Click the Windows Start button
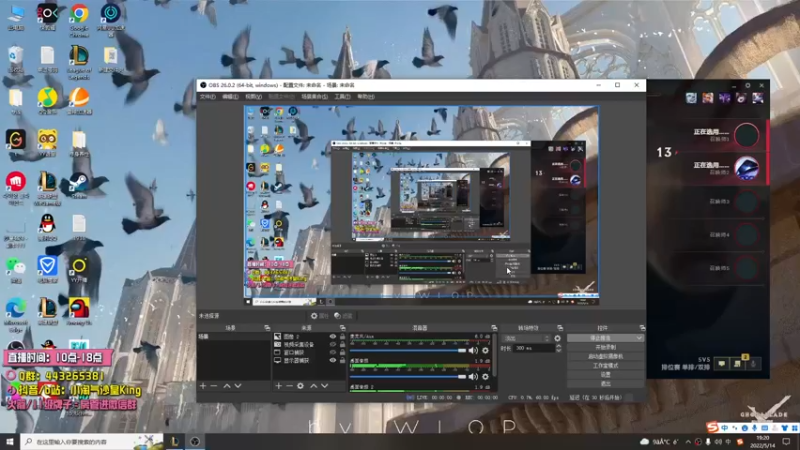The height and width of the screenshot is (450, 800). pyautogui.click(x=10, y=441)
